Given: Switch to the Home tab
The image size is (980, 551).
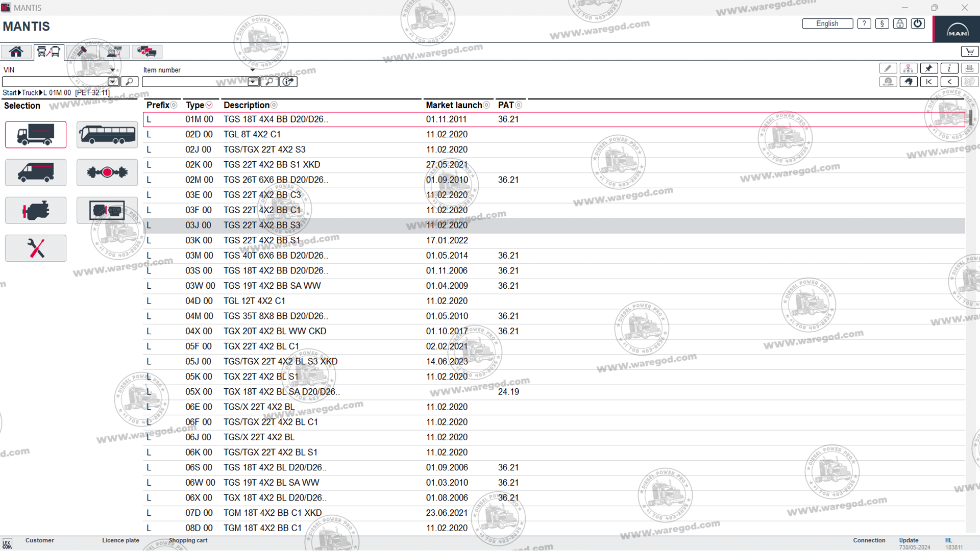Looking at the screenshot, I should point(16,52).
